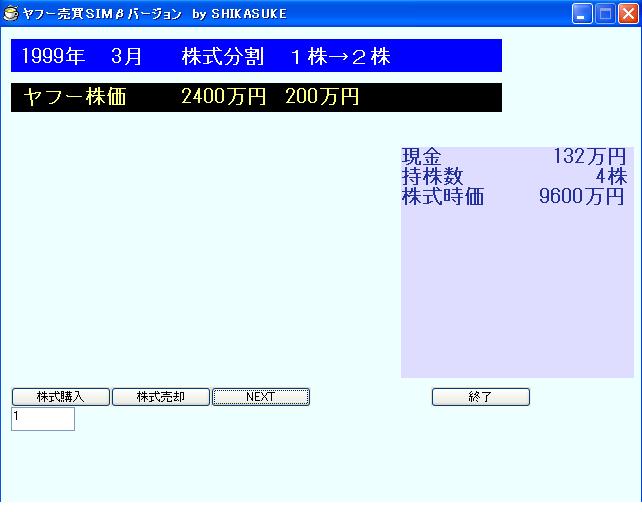Click the 2400万円 stock price value
642x512 pixels.
(224, 97)
